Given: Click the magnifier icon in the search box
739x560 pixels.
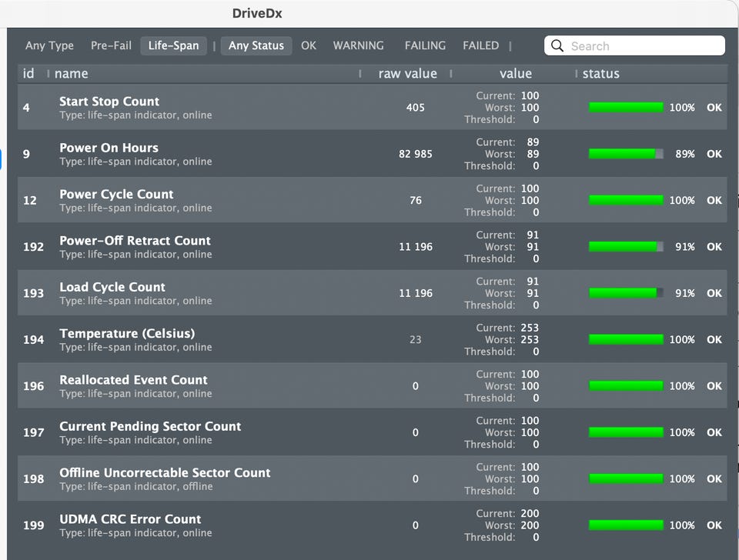Looking at the screenshot, I should point(557,45).
